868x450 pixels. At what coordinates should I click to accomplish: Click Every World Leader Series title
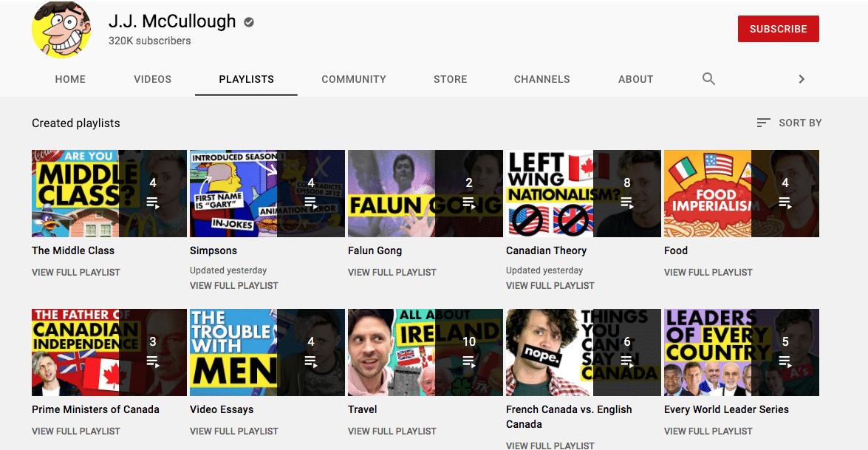point(726,409)
